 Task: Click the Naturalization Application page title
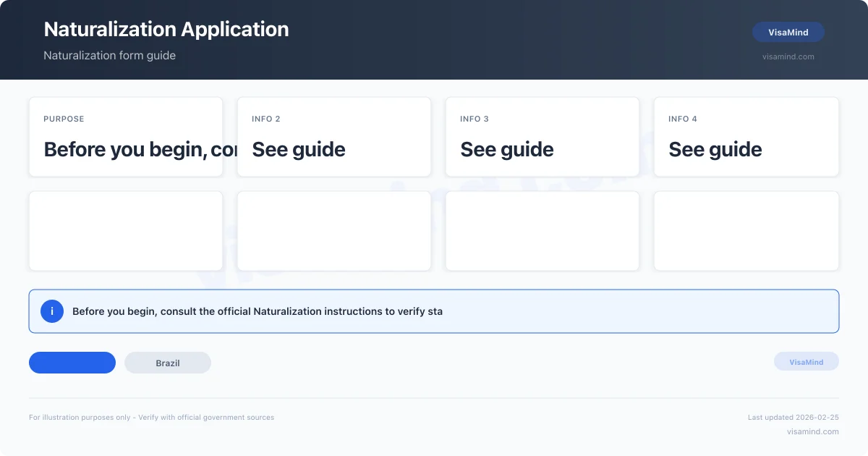166,29
